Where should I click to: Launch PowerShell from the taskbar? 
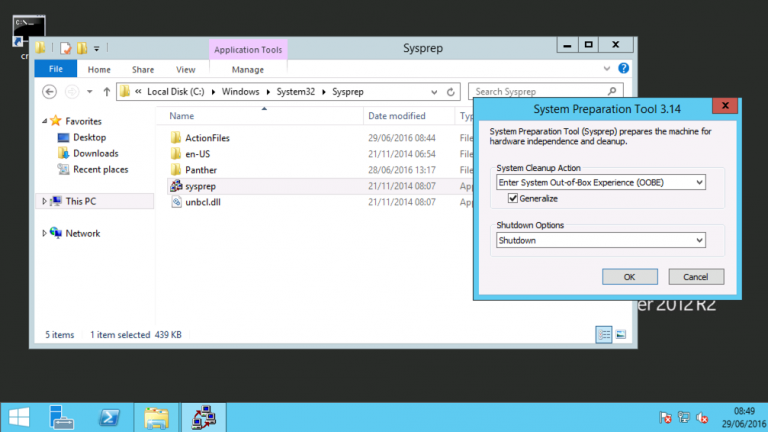(109, 418)
